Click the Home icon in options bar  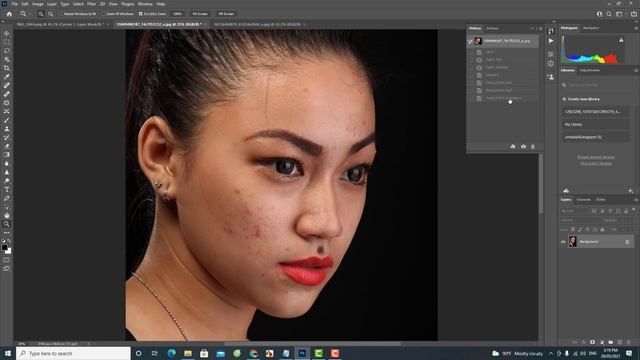pos(9,14)
